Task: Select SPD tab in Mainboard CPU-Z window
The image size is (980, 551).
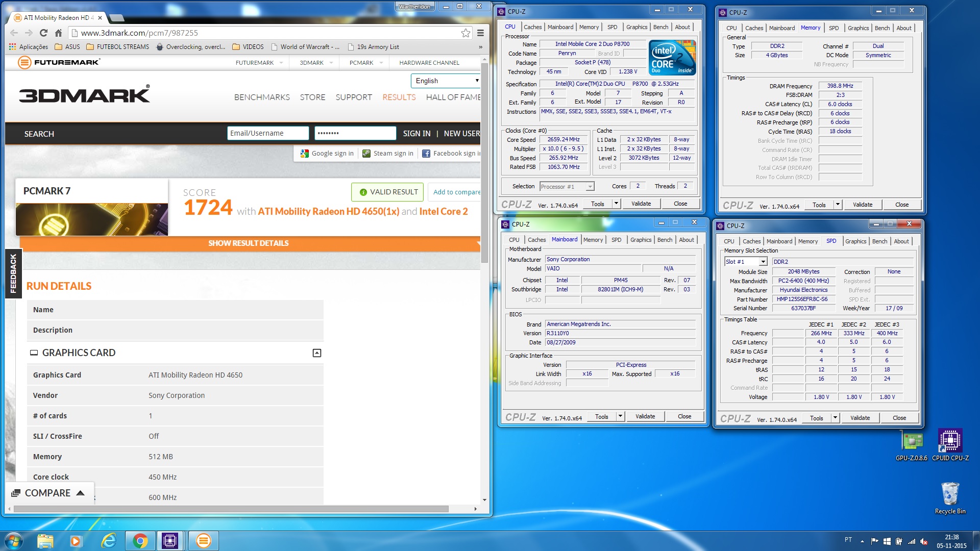Action: click(616, 240)
